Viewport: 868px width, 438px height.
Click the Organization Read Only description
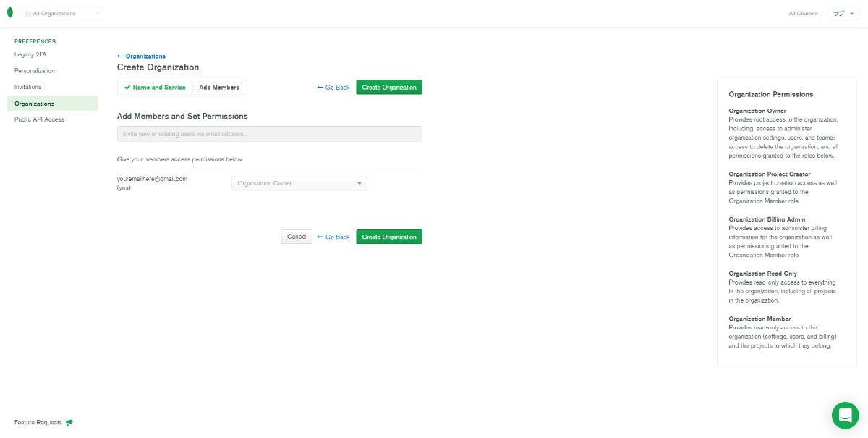point(783,291)
